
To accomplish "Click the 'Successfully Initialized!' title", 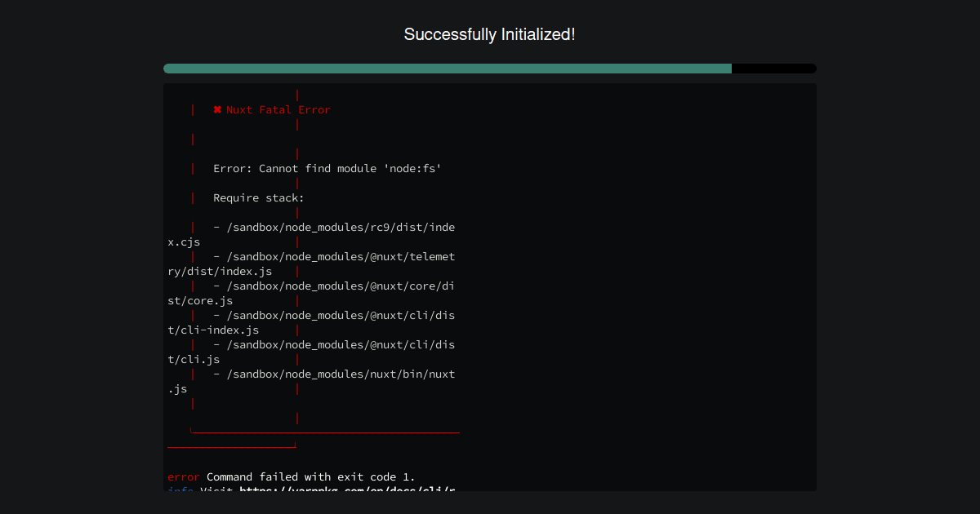I will (489, 34).
